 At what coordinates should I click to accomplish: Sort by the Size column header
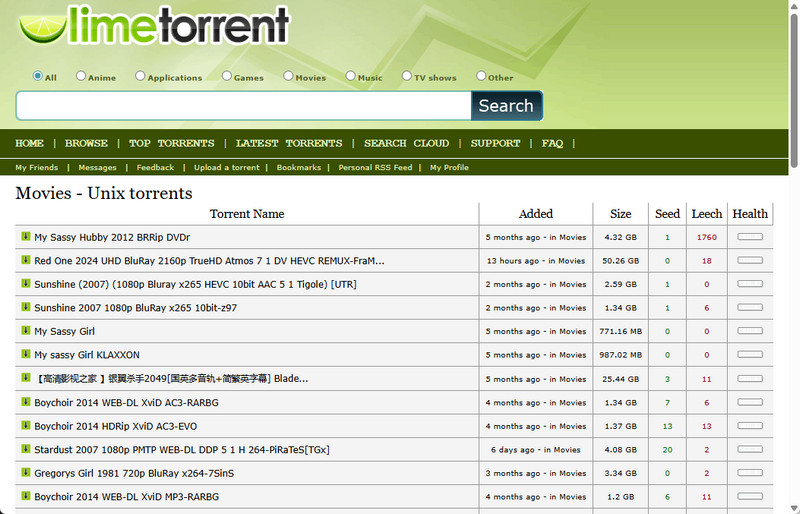[620, 214]
